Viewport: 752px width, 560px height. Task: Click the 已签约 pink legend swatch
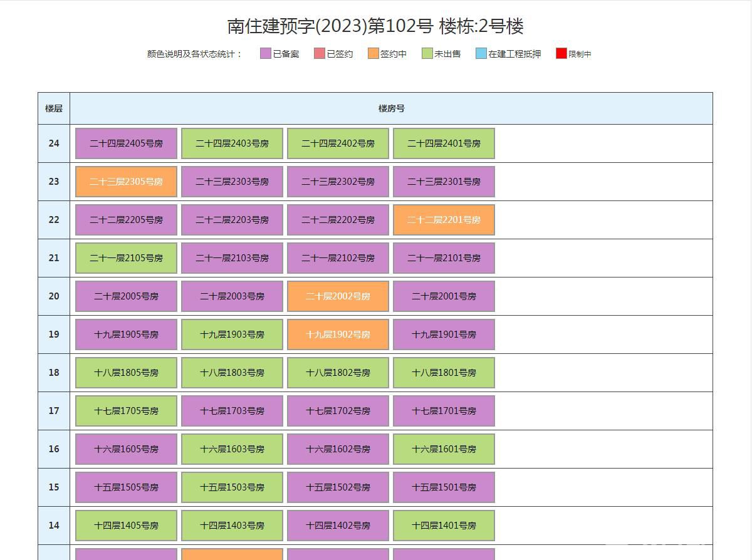(320, 54)
